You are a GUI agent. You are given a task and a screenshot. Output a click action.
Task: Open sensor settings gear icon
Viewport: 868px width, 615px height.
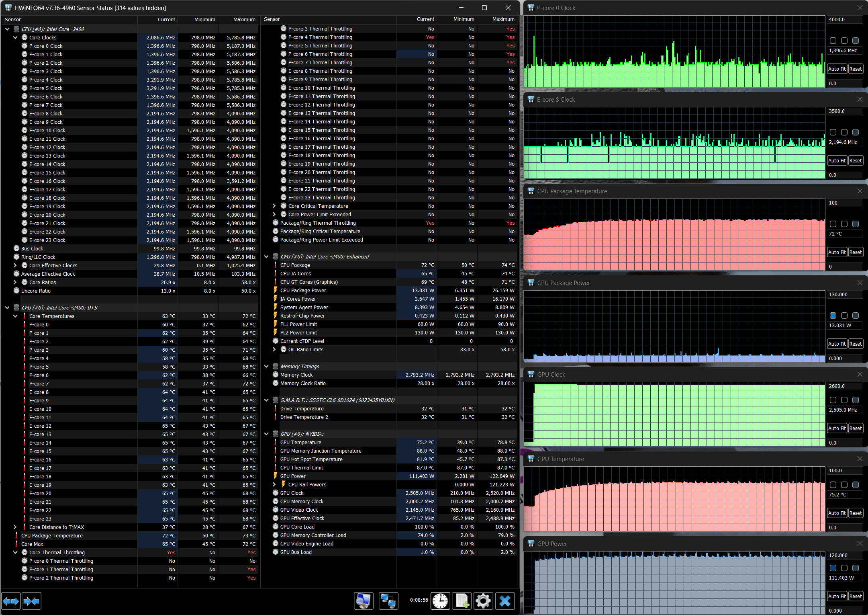pos(483,601)
